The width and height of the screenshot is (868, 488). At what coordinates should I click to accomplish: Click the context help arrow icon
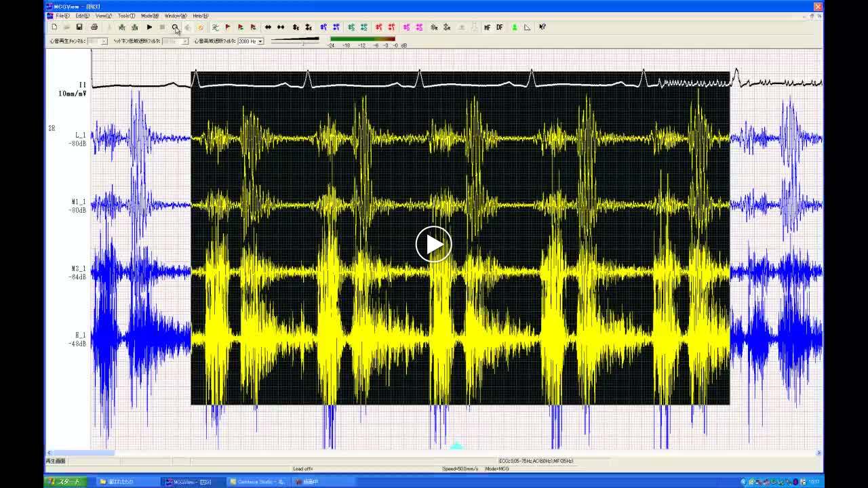pos(542,27)
